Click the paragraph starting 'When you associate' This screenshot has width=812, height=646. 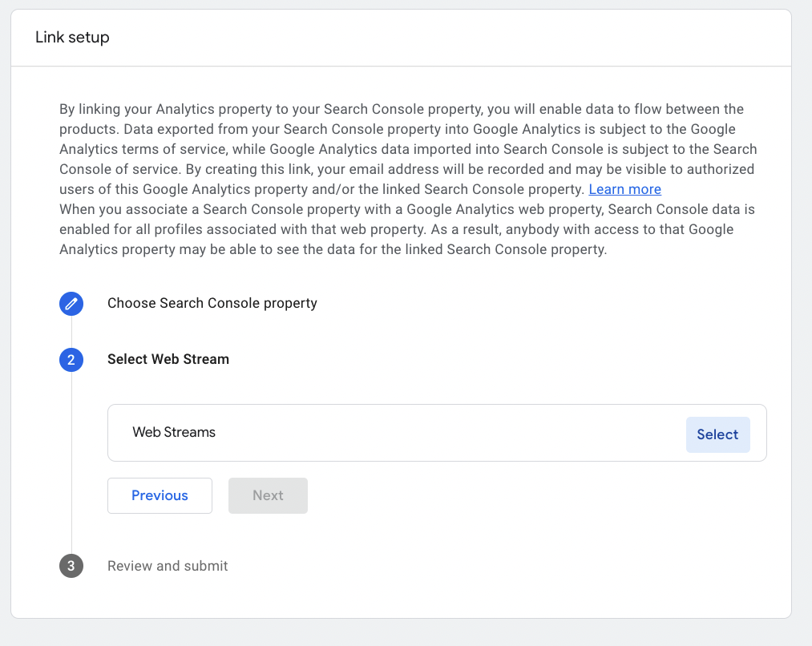point(401,229)
